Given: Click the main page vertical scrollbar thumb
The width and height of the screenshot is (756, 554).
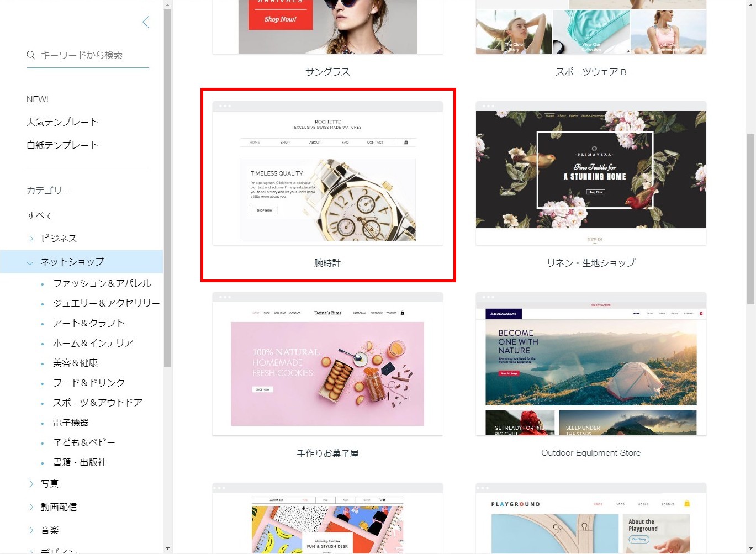Looking at the screenshot, I should tap(750, 219).
